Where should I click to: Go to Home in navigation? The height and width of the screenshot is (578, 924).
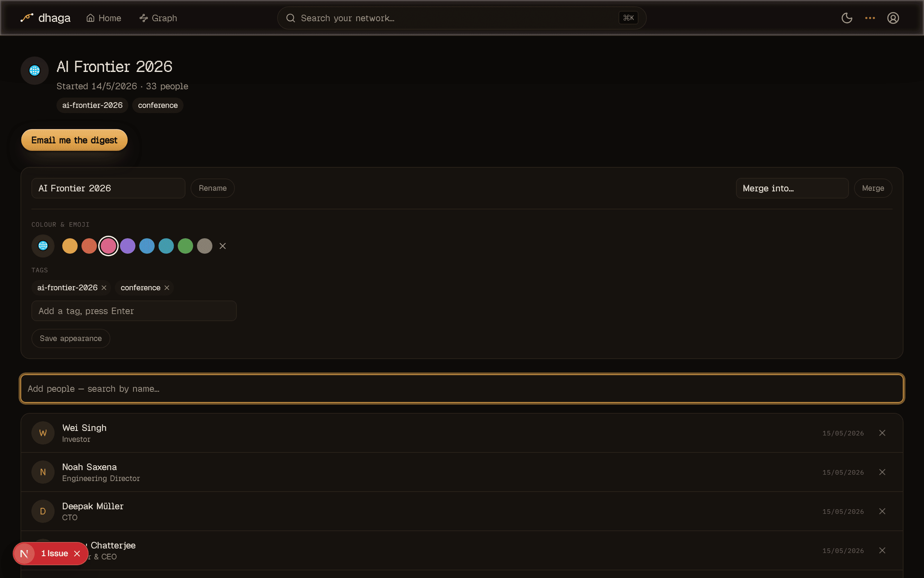(x=104, y=18)
